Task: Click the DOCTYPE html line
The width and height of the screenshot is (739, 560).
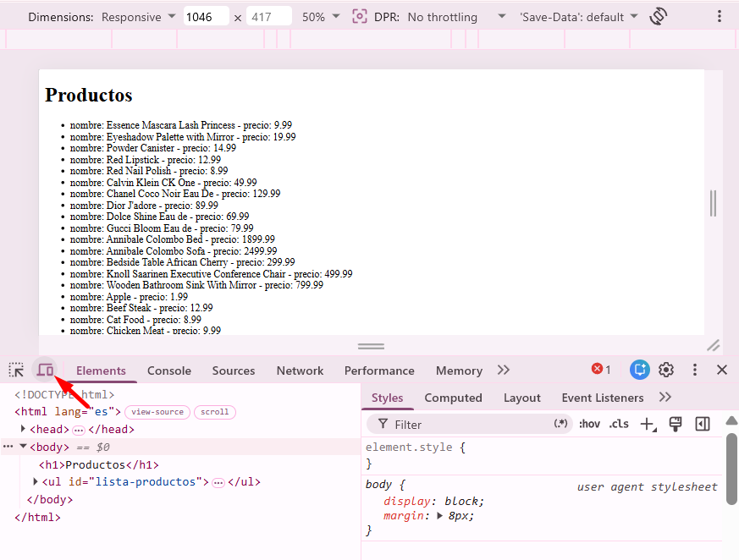Action: (64, 395)
